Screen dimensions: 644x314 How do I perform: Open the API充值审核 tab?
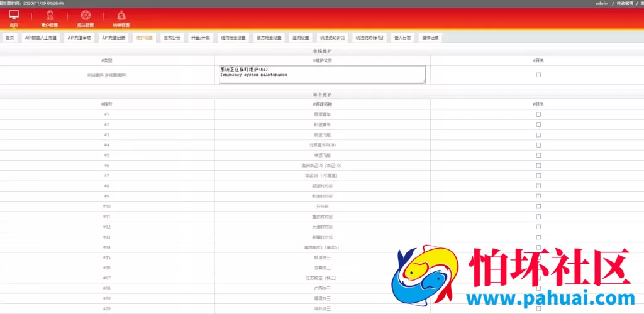pos(79,37)
